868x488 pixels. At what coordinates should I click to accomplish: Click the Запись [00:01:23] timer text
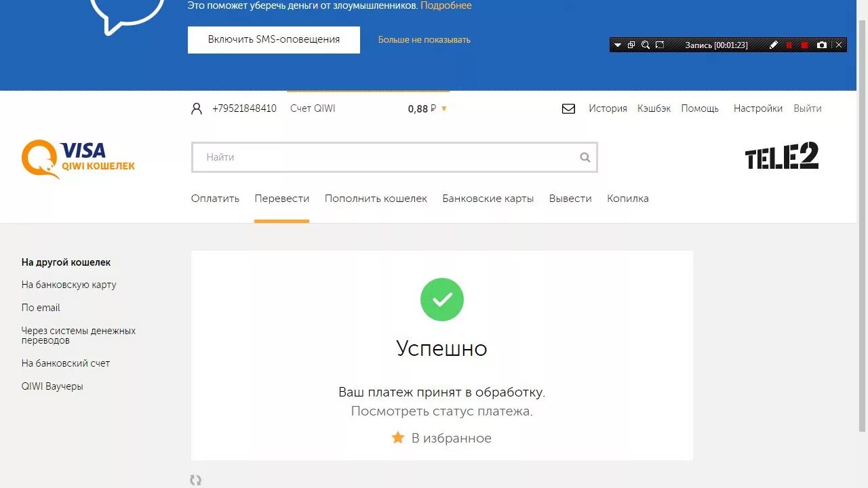click(x=716, y=45)
